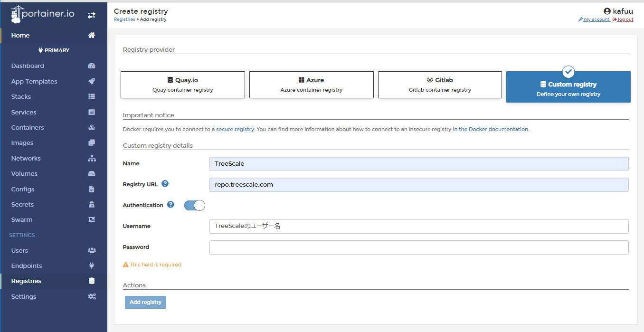The image size is (644, 332).
Task: Click the Stacks grid icon
Action: (92, 96)
